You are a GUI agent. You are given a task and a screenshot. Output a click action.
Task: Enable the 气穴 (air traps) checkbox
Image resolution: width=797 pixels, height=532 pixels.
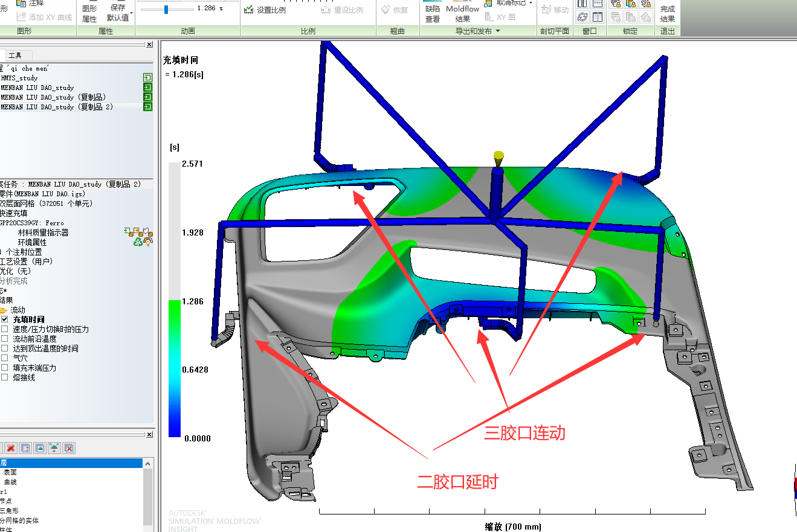(5, 358)
